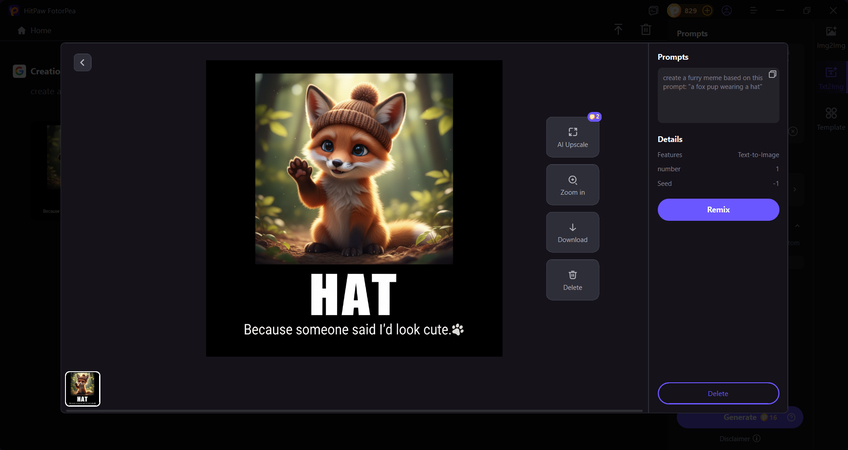This screenshot has height=450, width=848.
Task: Open the user account profile icon
Action: (x=727, y=10)
